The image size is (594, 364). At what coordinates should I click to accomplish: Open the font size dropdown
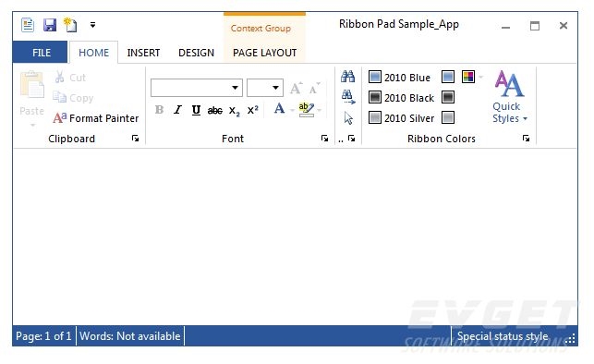pyautogui.click(x=265, y=88)
